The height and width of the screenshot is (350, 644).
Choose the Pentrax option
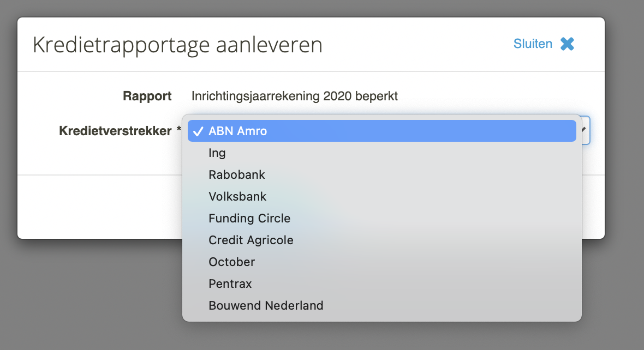tap(381, 283)
